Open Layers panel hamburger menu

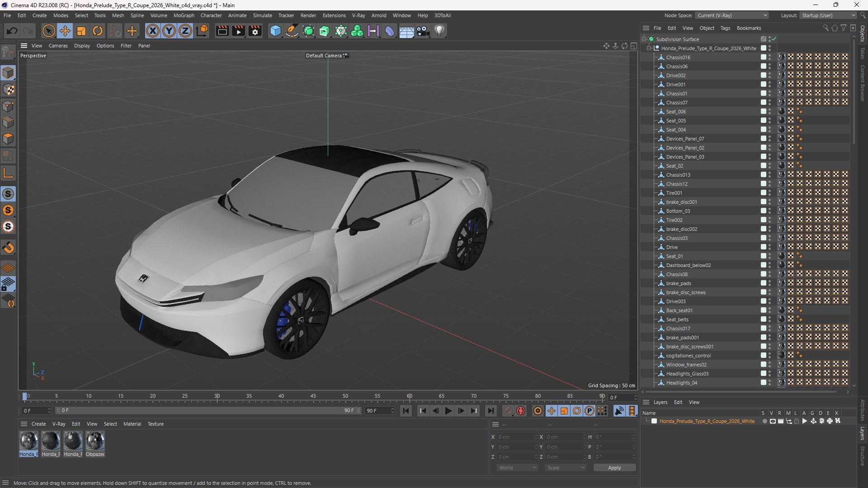point(646,402)
